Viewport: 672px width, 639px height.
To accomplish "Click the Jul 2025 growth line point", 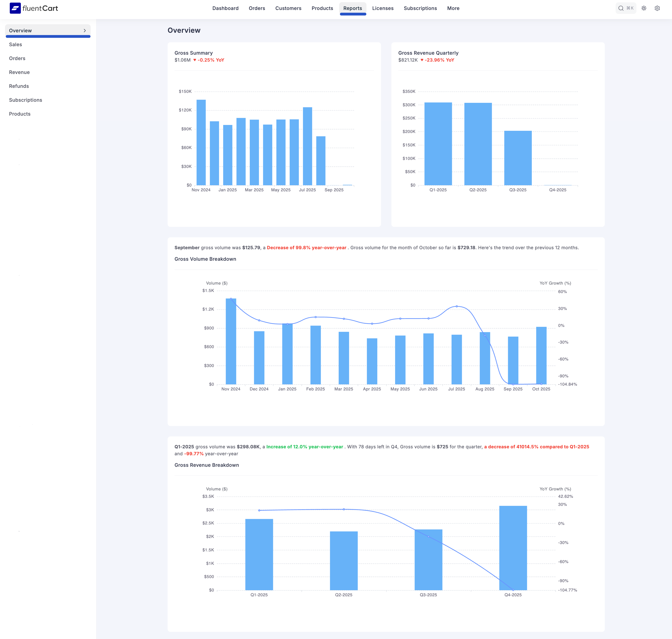I will (456, 306).
